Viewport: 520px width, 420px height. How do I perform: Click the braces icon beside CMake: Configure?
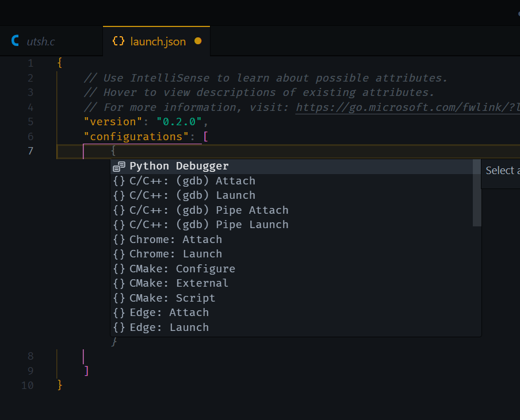[119, 269]
